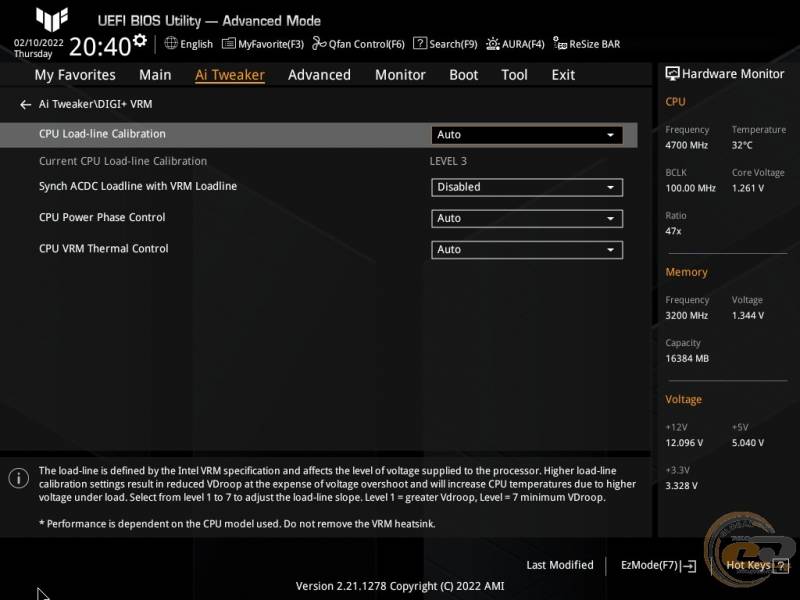
Task: Select the CPU Power Phase Control label
Action: (x=102, y=217)
